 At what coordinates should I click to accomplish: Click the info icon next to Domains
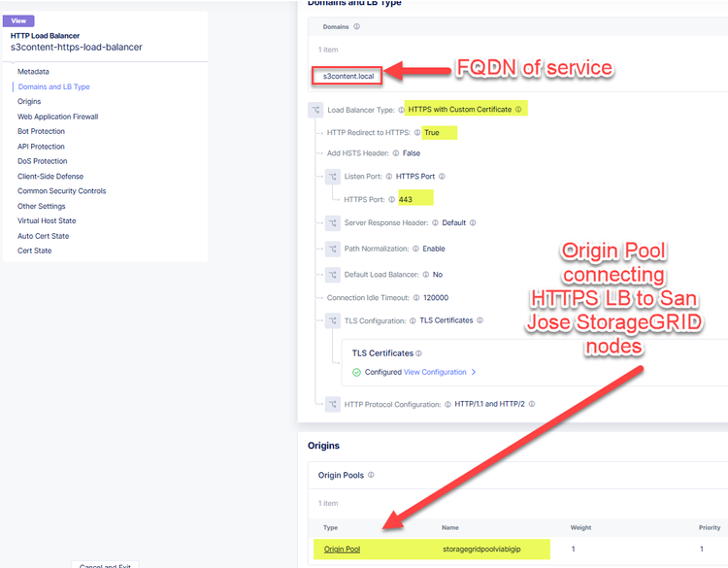(x=356, y=26)
